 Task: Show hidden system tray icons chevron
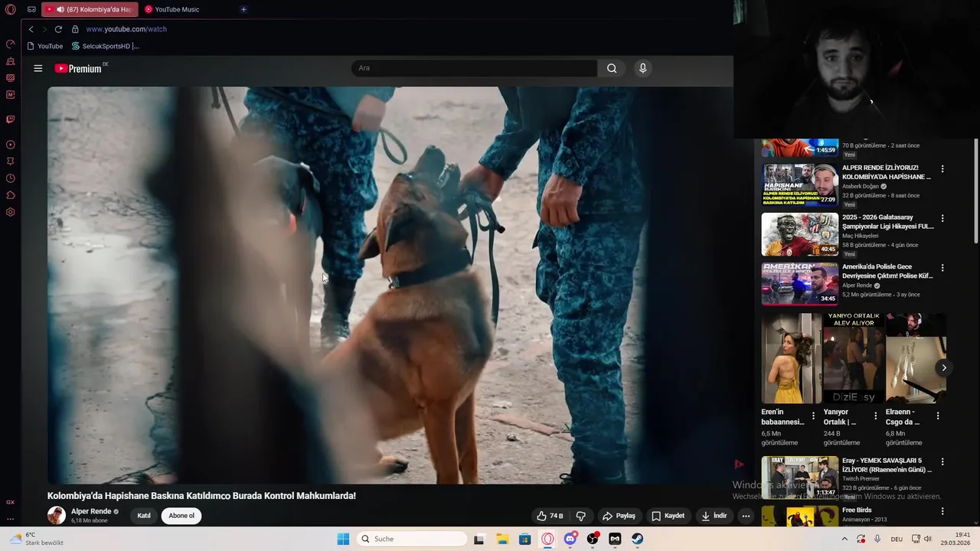[844, 539]
